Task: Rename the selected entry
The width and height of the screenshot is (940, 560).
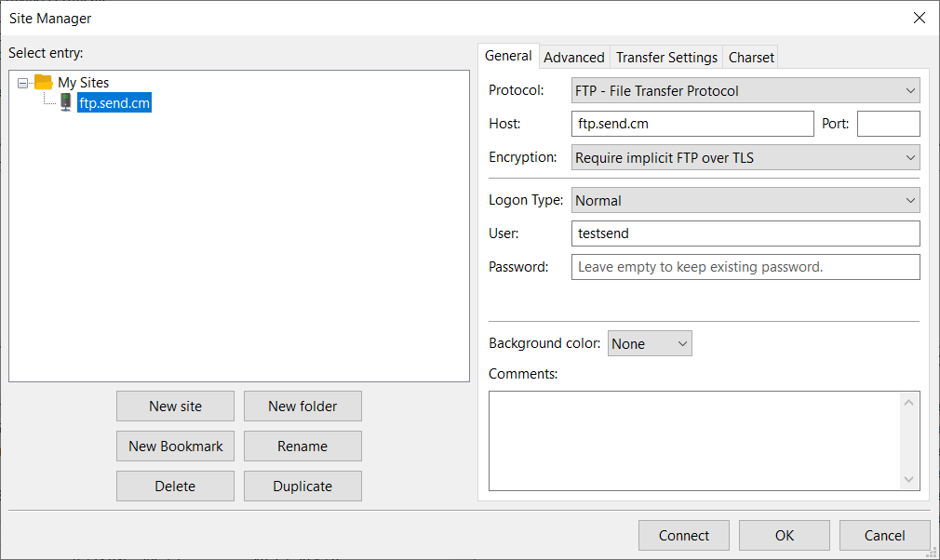Action: click(302, 447)
